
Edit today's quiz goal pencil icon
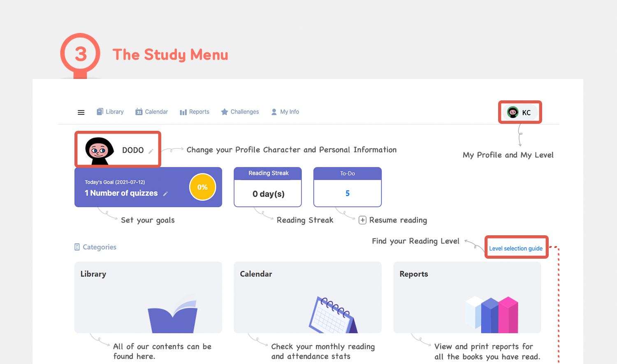pyautogui.click(x=165, y=194)
